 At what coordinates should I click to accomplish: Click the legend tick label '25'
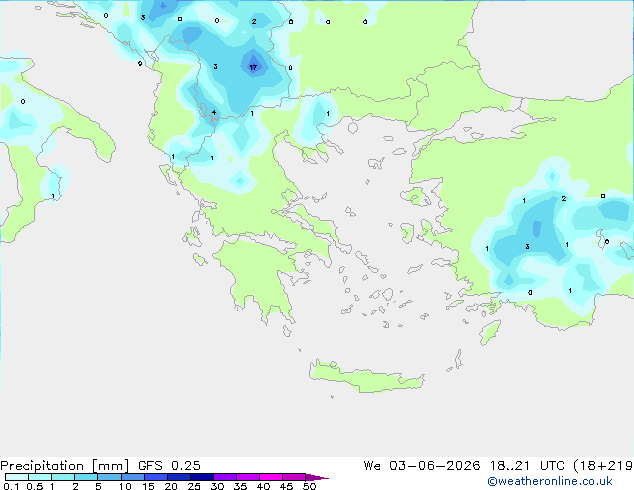pos(194,486)
